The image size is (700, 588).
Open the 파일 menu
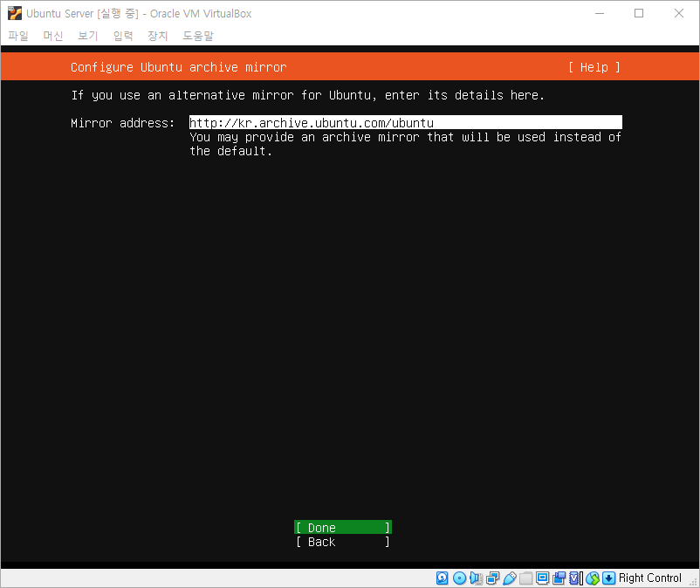pos(17,36)
